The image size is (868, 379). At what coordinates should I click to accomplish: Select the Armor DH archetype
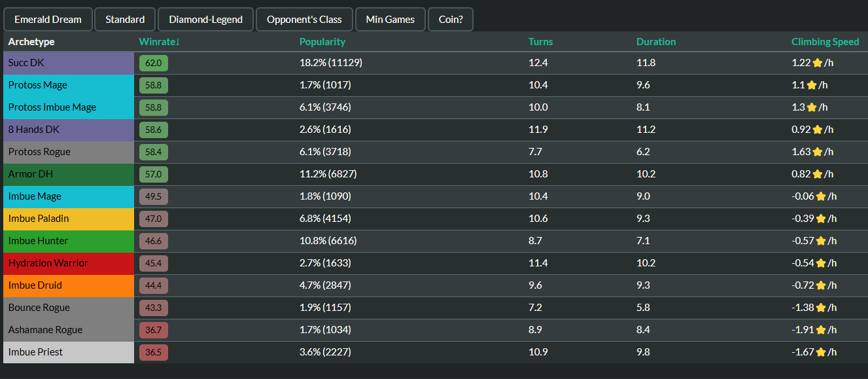[x=69, y=174]
